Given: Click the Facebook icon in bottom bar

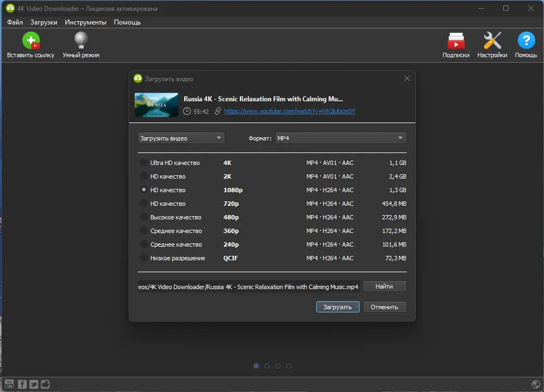Looking at the screenshot, I should [22, 384].
